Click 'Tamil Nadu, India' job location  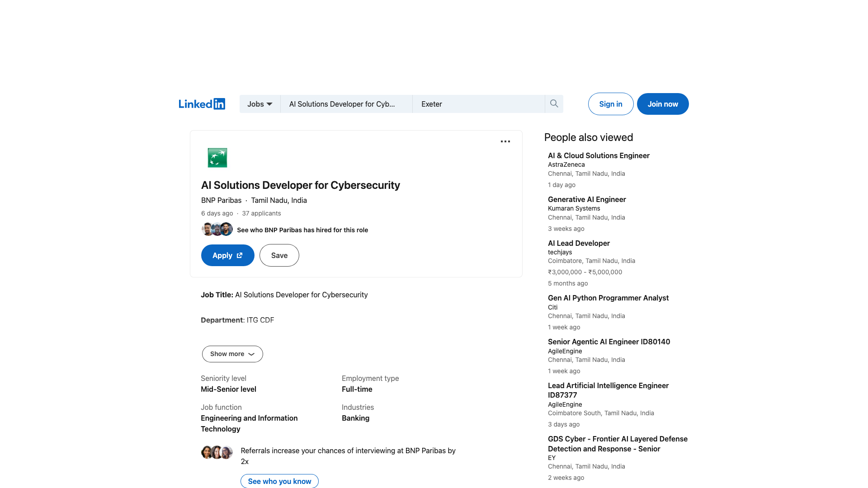coord(279,200)
